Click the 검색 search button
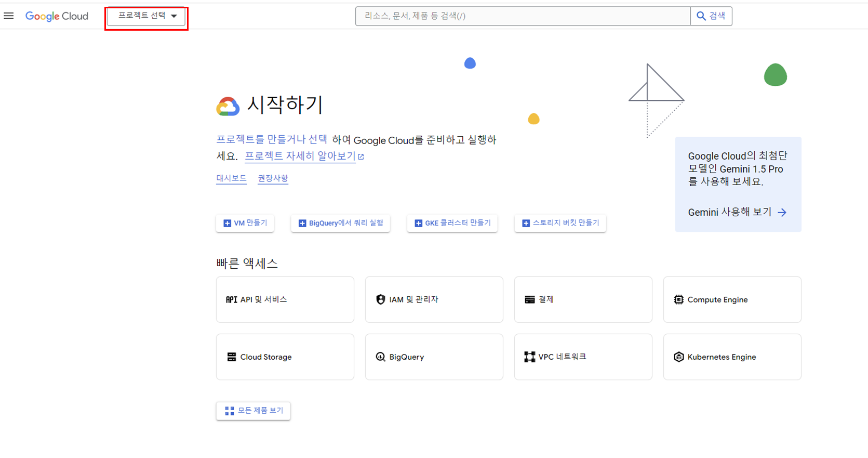Screen dimensions: 868x458 tap(711, 16)
